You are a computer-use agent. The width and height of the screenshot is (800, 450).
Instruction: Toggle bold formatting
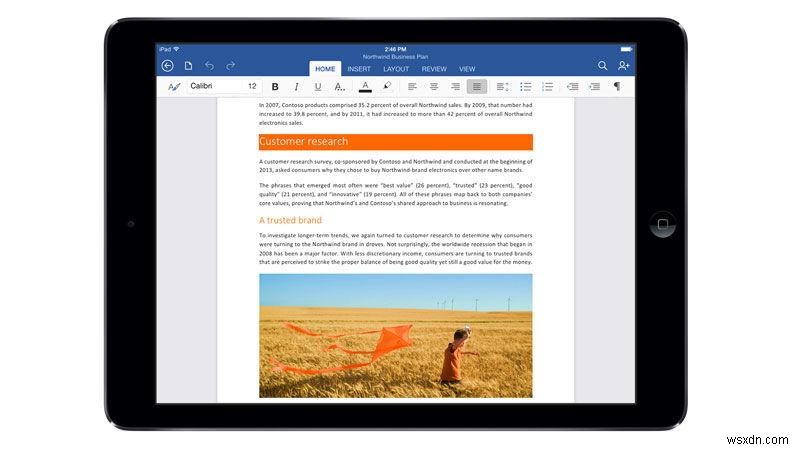point(275,87)
